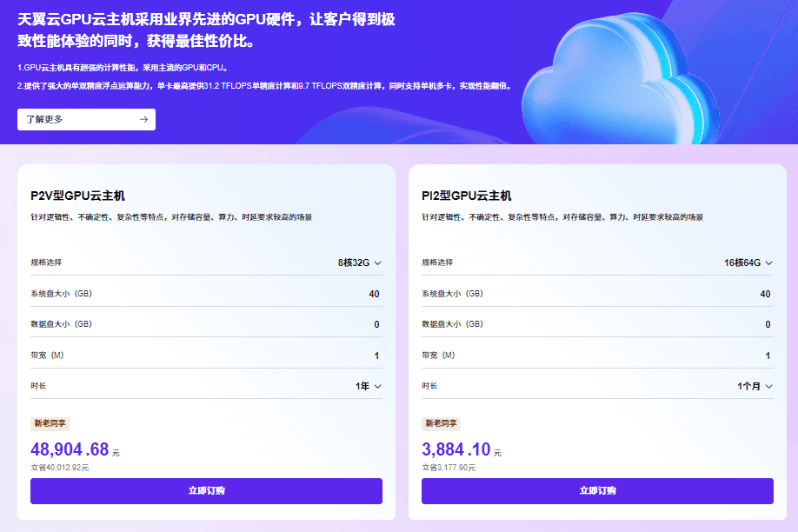Click 规格选择 label in P2V card
Viewport: 798px width, 532px height.
click(x=46, y=263)
